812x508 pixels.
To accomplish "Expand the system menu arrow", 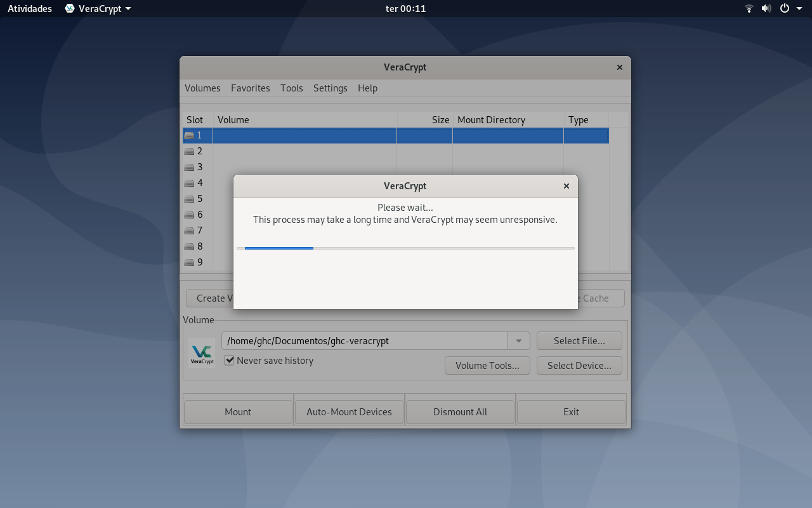I will coord(799,9).
